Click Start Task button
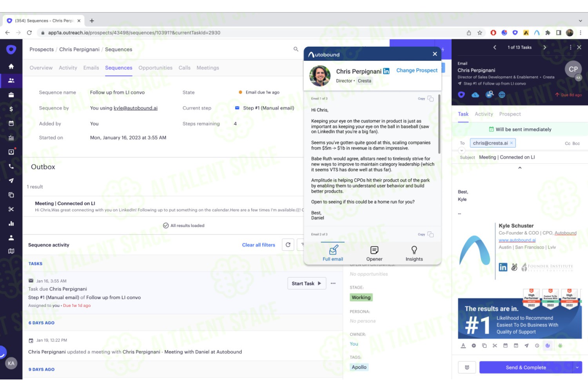 tap(307, 283)
